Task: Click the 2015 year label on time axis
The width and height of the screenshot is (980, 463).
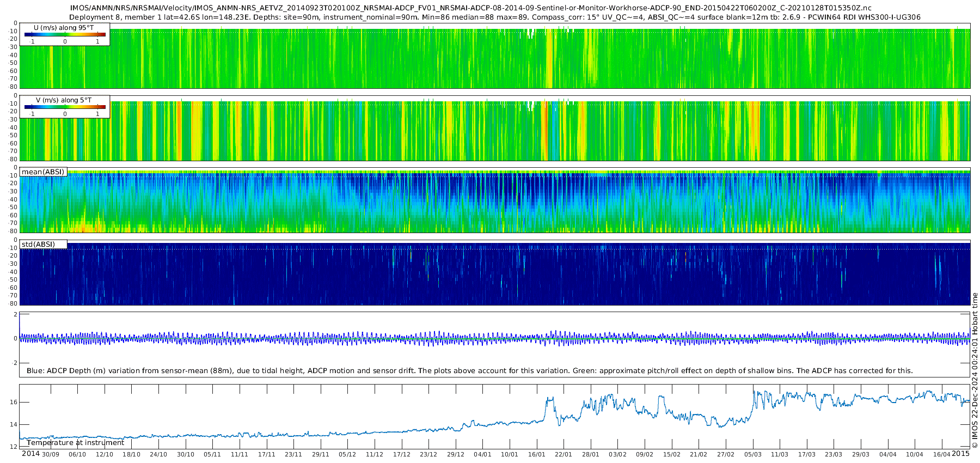Action: (961, 454)
